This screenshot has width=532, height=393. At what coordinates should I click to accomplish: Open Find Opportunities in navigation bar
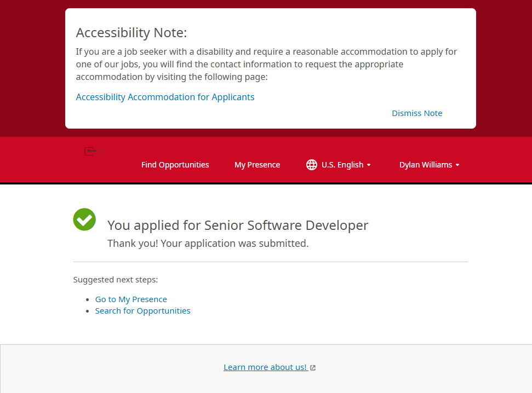pyautogui.click(x=175, y=165)
